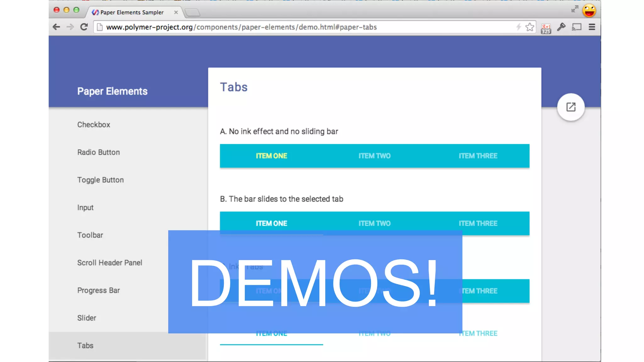Open a new browser tab
Image resolution: width=644 pixels, height=362 pixels.
192,13
